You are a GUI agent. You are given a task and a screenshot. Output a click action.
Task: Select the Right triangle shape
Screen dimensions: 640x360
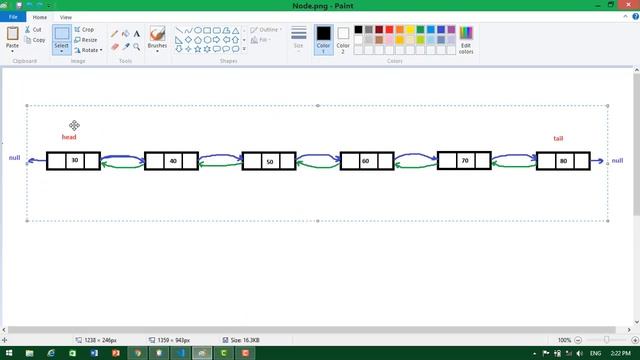pyautogui.click(x=179, y=40)
